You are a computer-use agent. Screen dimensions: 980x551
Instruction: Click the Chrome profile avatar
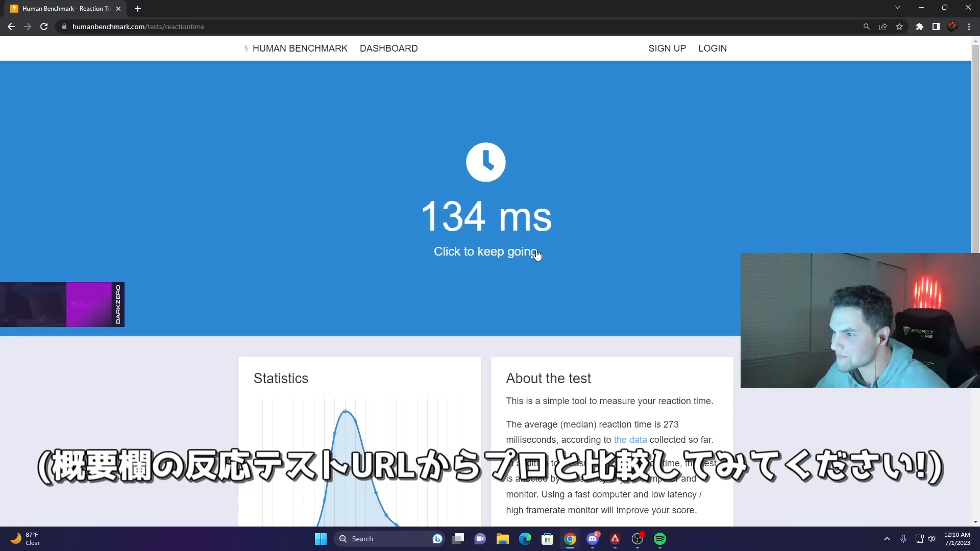pos(952,27)
